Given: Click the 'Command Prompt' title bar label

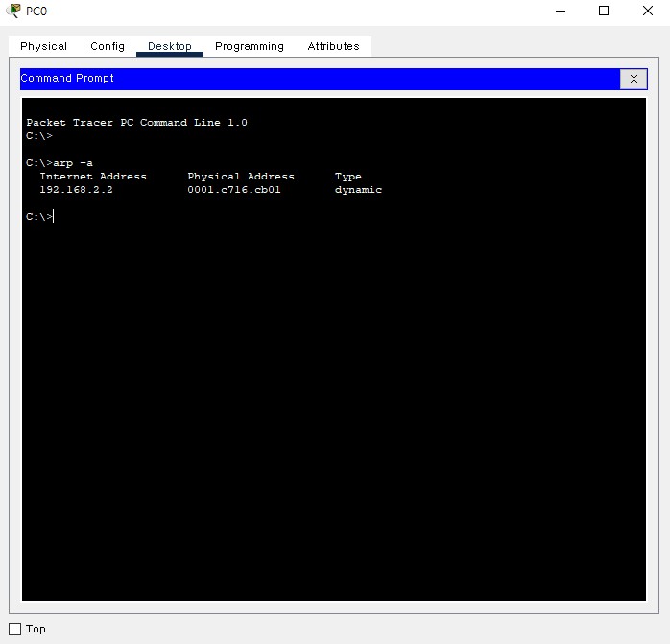Looking at the screenshot, I should coord(67,78).
